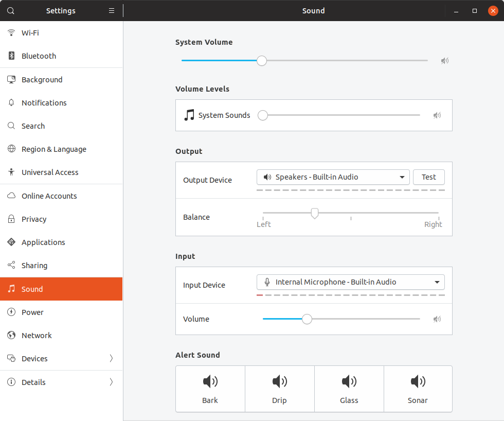504x421 pixels.
Task: Click the input level indicator bar
Action: click(351, 295)
